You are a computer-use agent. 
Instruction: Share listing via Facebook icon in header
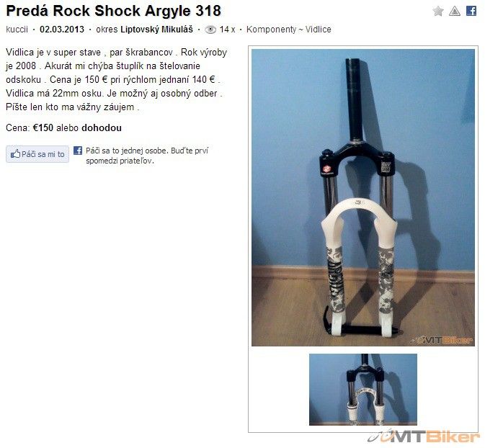pyautogui.click(x=471, y=11)
